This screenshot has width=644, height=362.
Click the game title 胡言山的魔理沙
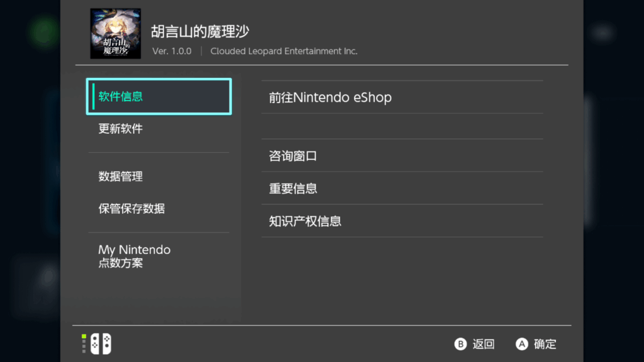point(200,31)
